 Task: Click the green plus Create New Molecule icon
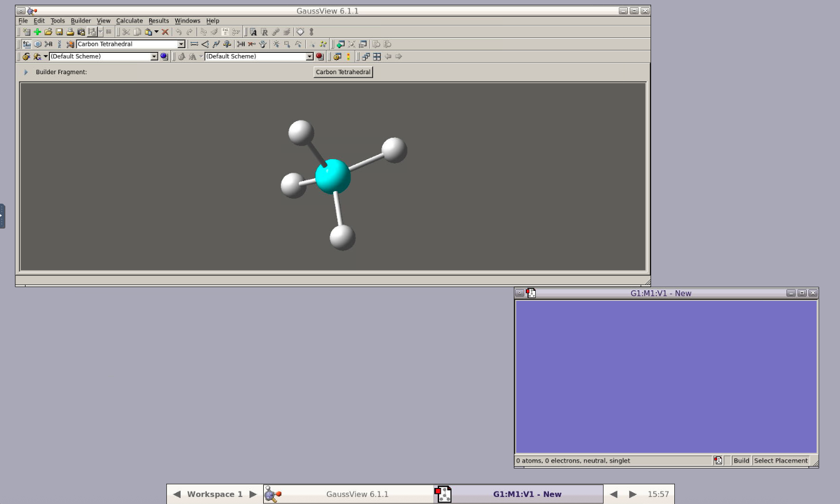pos(37,32)
